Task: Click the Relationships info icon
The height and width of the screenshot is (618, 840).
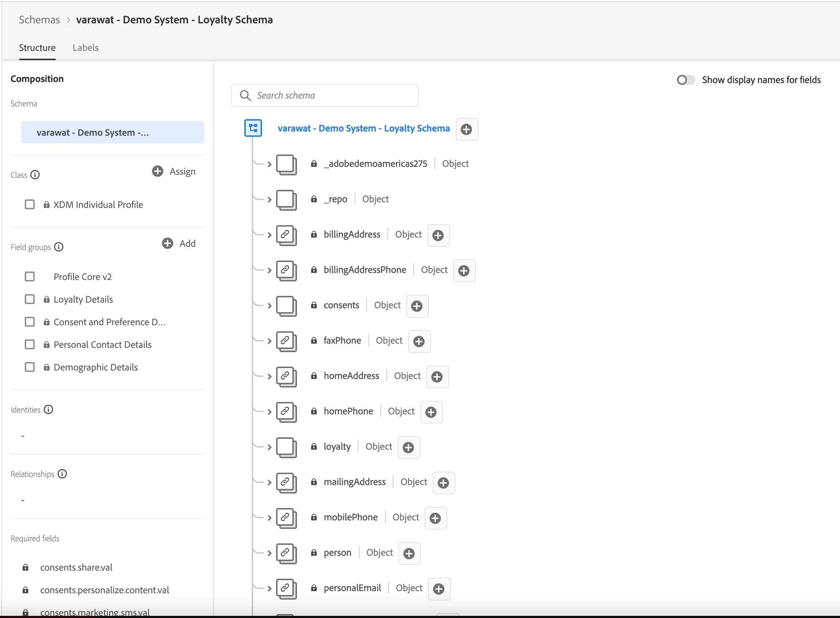Action: coord(62,474)
